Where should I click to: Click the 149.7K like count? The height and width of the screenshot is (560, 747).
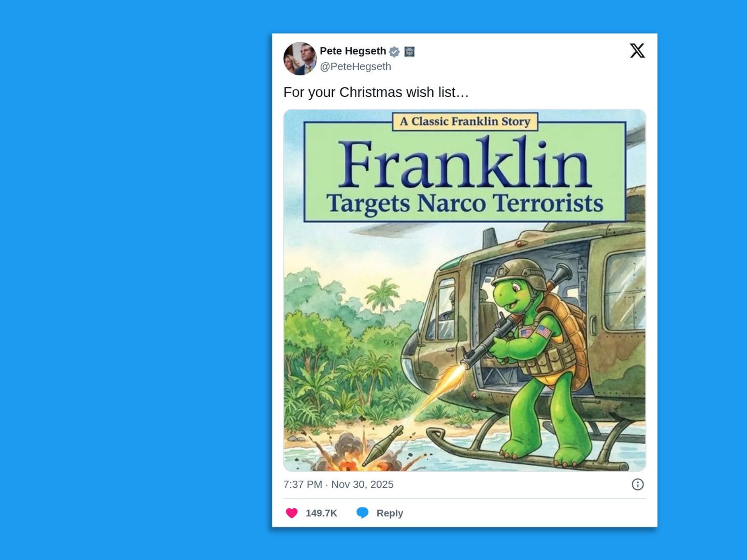(321, 513)
